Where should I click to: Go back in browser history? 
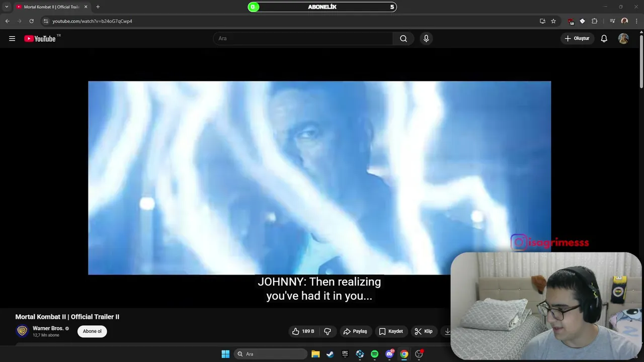pos(7,21)
